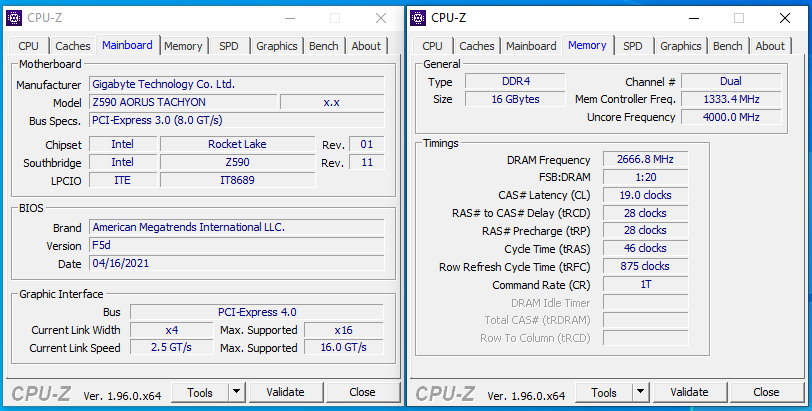
Task: Click Current Link Speed value 2.5 GT/s
Action: (x=171, y=347)
